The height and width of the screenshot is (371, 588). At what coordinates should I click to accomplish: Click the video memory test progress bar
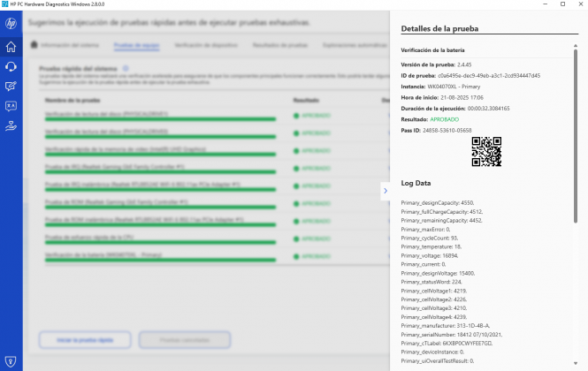(161, 155)
